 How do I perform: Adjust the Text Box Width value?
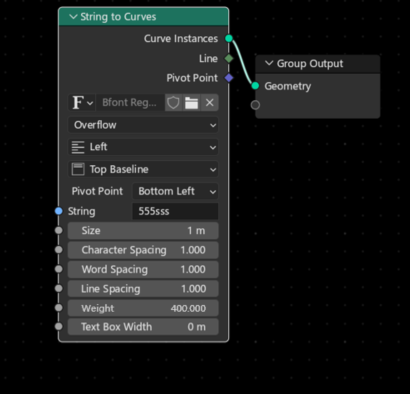[143, 327]
